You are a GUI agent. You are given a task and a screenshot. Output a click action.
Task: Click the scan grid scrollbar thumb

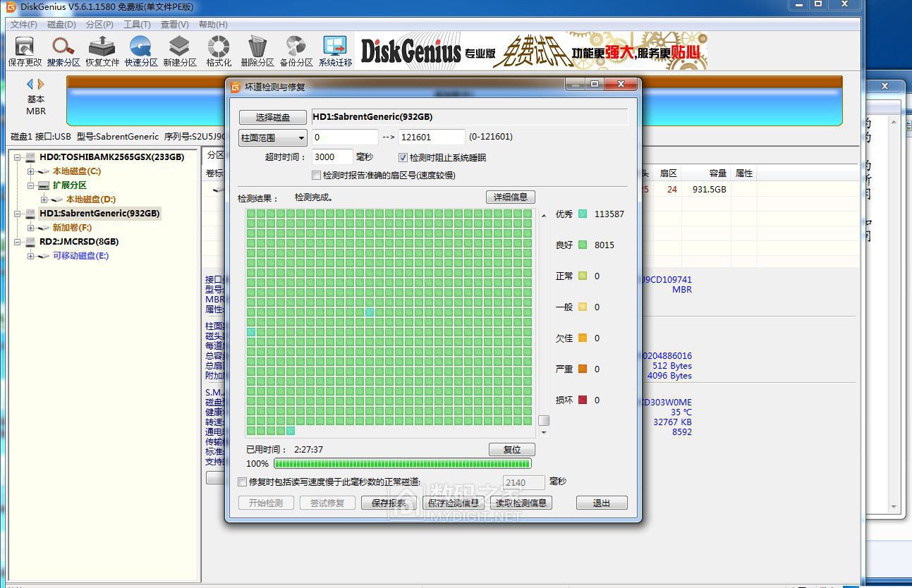pos(544,421)
